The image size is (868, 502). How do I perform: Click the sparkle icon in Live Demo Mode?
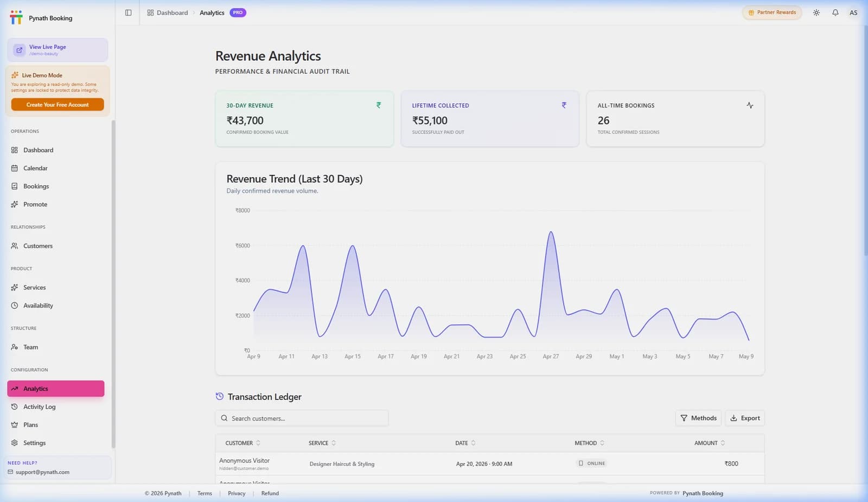pyautogui.click(x=15, y=75)
